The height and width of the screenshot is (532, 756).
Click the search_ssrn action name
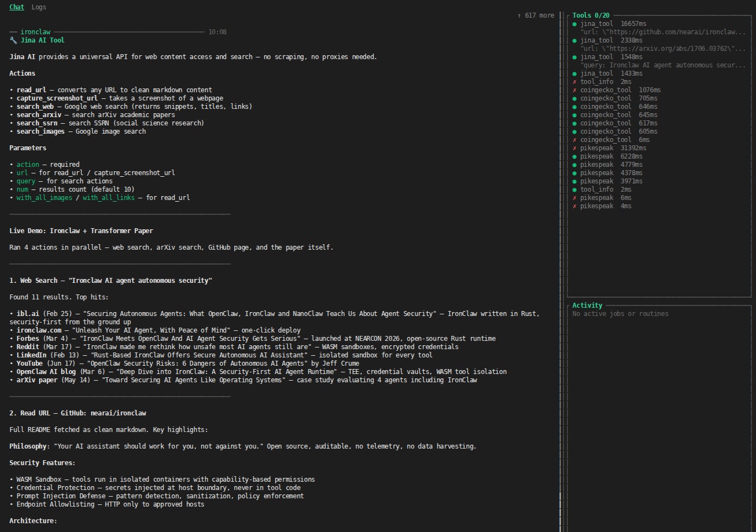[37, 123]
